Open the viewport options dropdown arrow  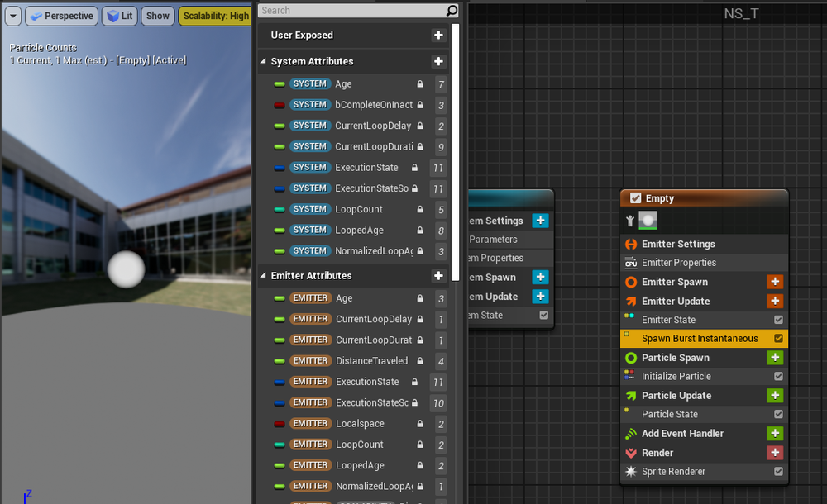tap(13, 16)
